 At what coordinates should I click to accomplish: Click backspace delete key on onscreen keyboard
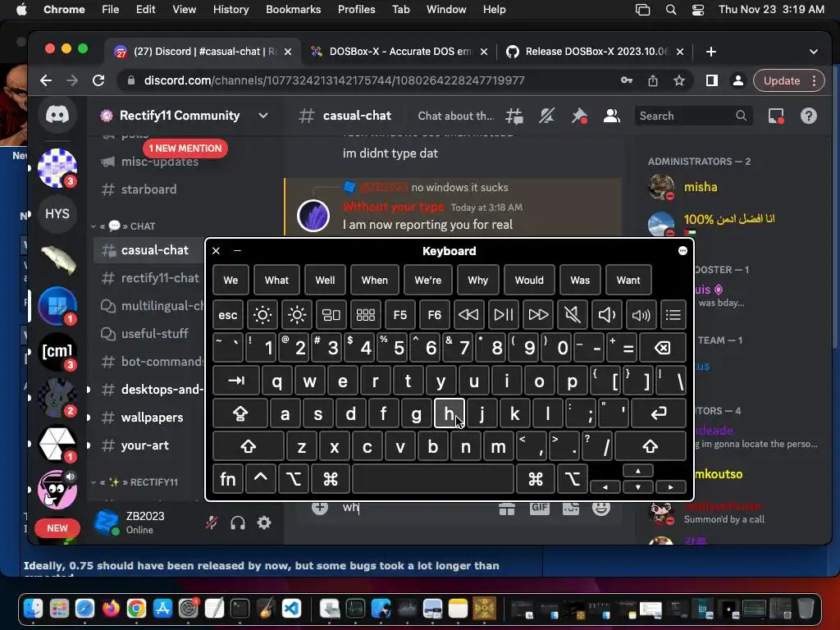click(663, 348)
